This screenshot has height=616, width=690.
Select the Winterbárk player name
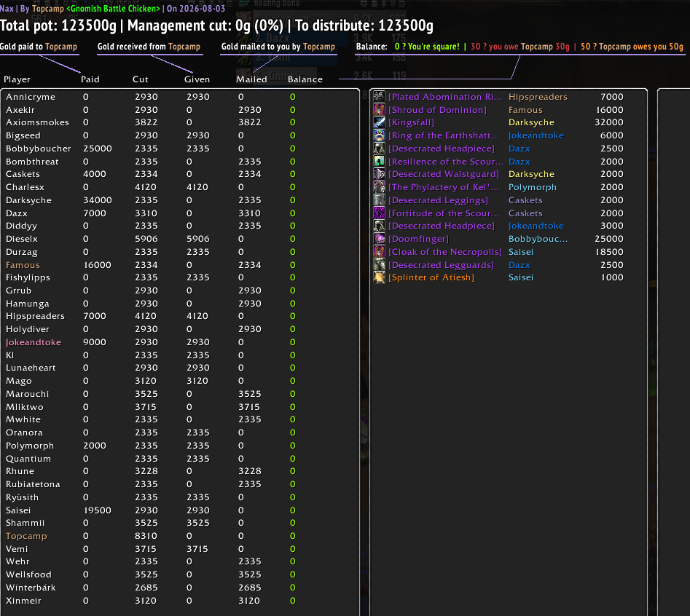(x=31, y=588)
